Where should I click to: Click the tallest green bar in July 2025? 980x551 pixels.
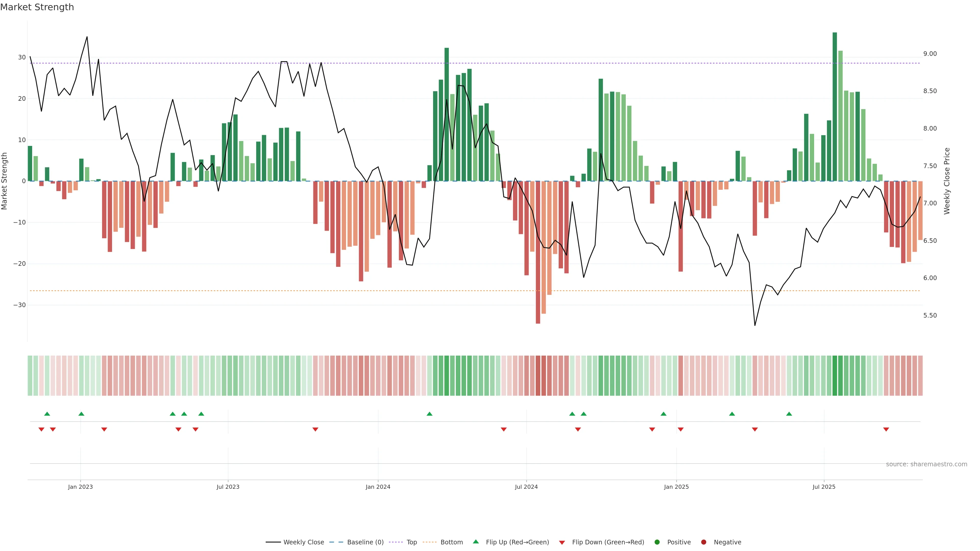tap(835, 106)
